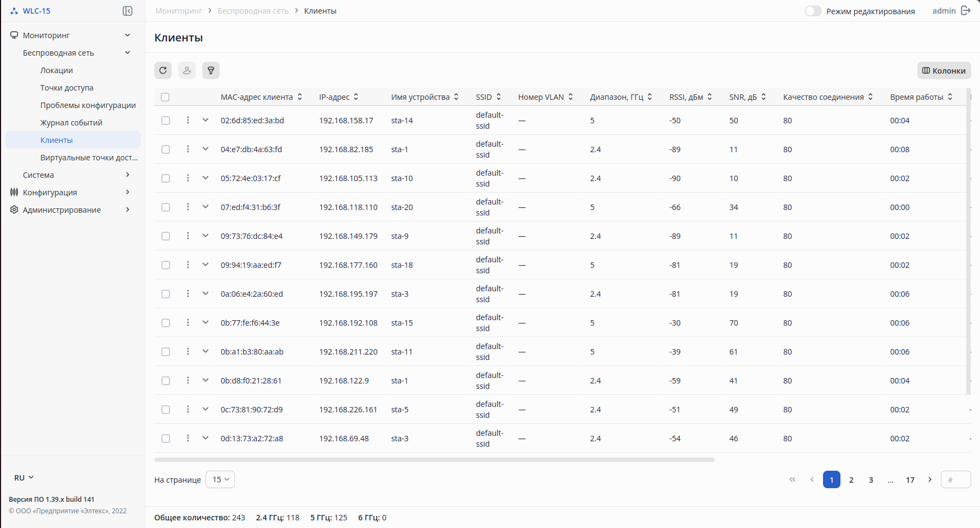980x528 pixels.
Task: Click next page arrow
Action: tap(930, 480)
